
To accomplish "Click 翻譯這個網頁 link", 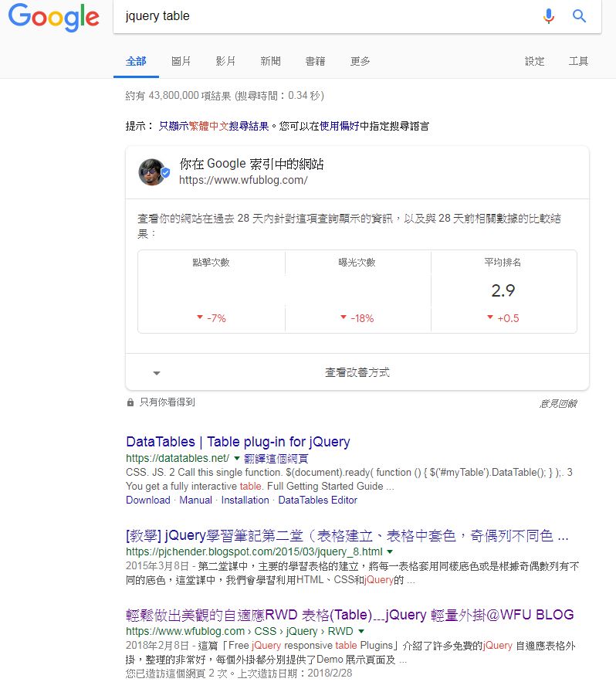I will pyautogui.click(x=276, y=459).
